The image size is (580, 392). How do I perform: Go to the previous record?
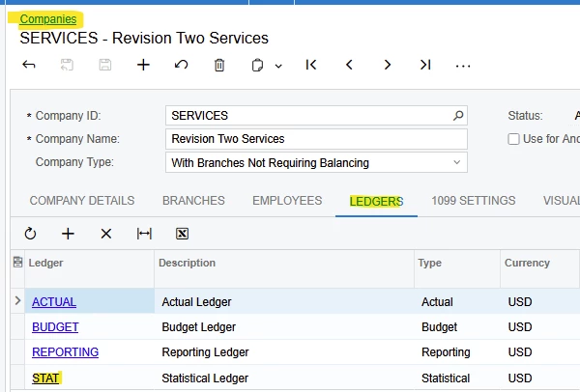[349, 65]
